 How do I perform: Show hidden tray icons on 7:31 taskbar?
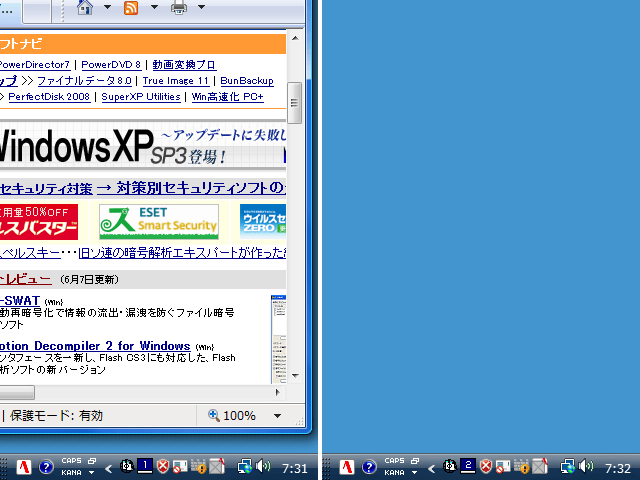[109, 469]
